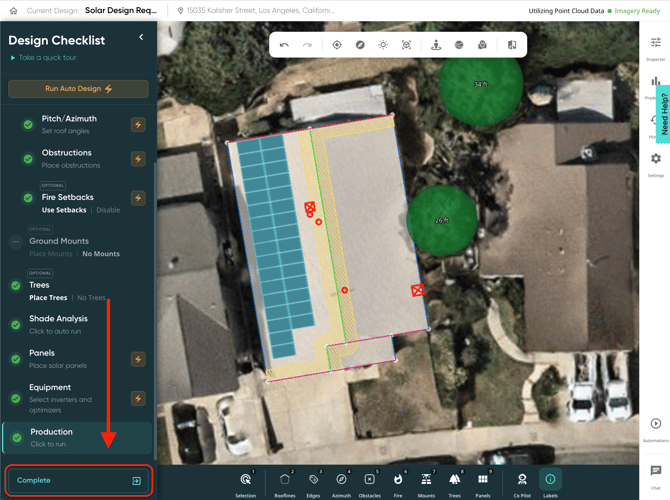Choose the Obstacles tool in bottom toolbar
This screenshot has width=670, height=500.
[x=369, y=481]
